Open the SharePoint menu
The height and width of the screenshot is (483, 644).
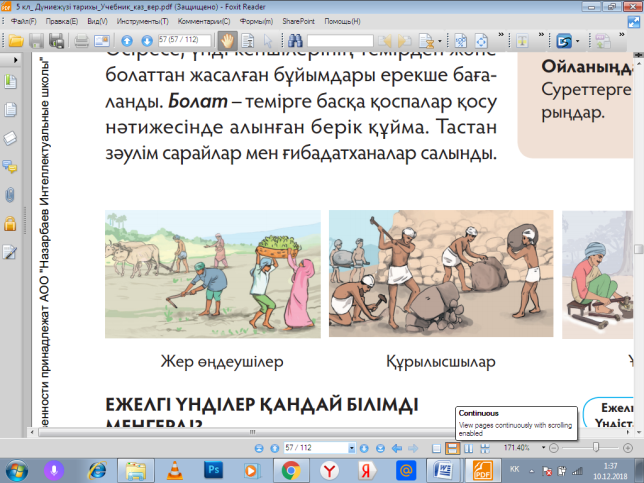(299, 21)
